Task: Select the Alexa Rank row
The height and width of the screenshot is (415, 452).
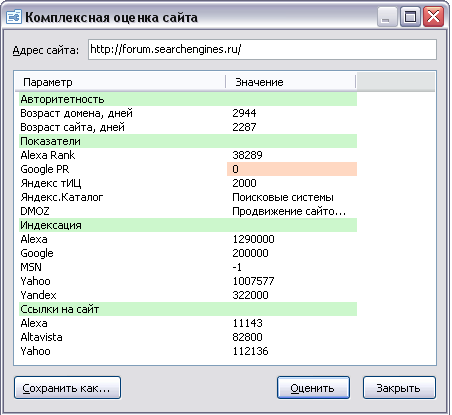Action: point(188,155)
